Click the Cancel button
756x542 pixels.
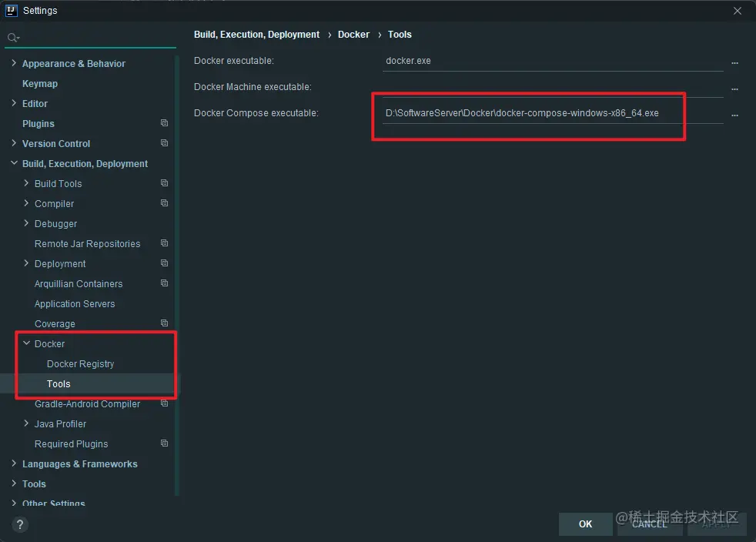click(650, 524)
